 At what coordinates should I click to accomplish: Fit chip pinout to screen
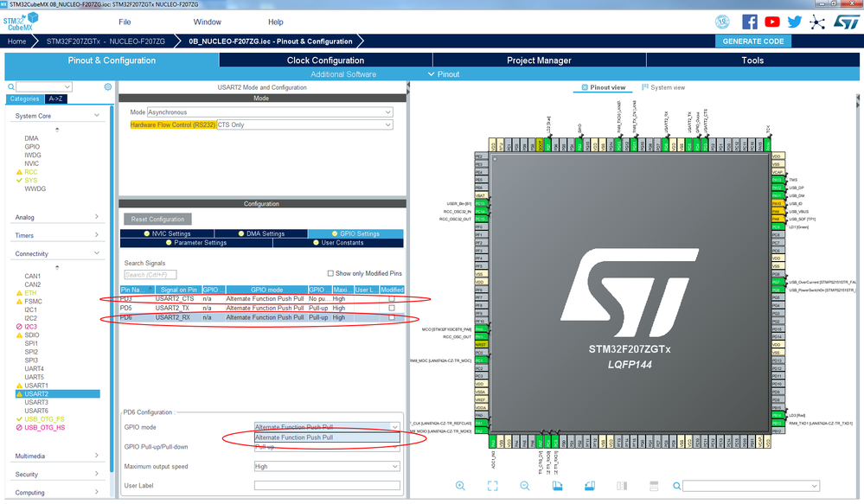493,486
